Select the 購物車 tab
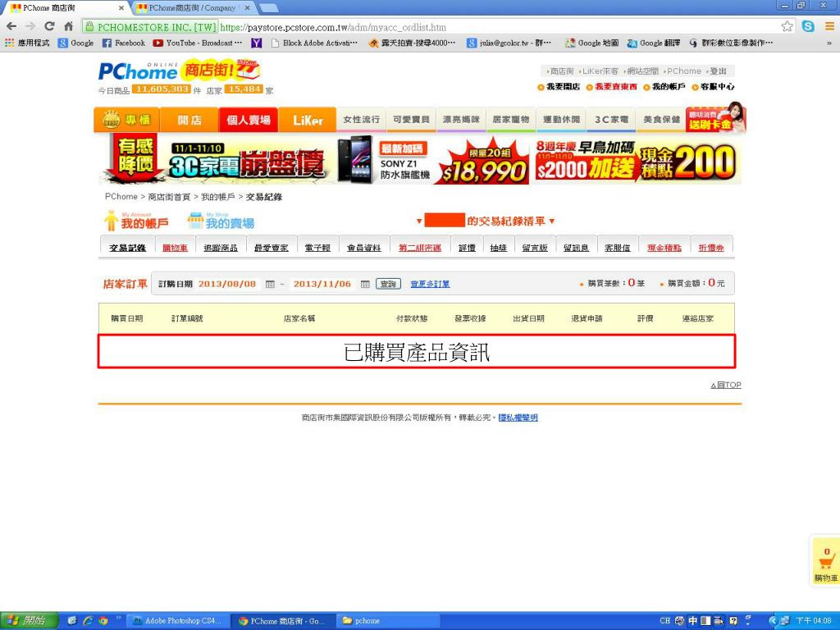The image size is (840, 630). tap(176, 248)
